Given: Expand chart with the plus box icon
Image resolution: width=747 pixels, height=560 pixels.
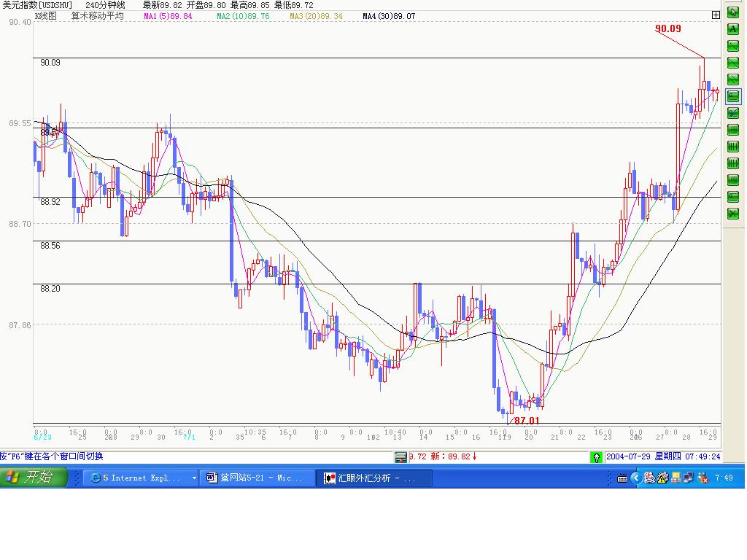Looking at the screenshot, I should (x=716, y=15).
